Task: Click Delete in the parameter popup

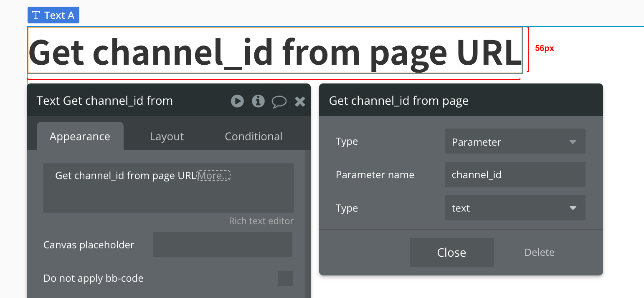Action: click(539, 253)
